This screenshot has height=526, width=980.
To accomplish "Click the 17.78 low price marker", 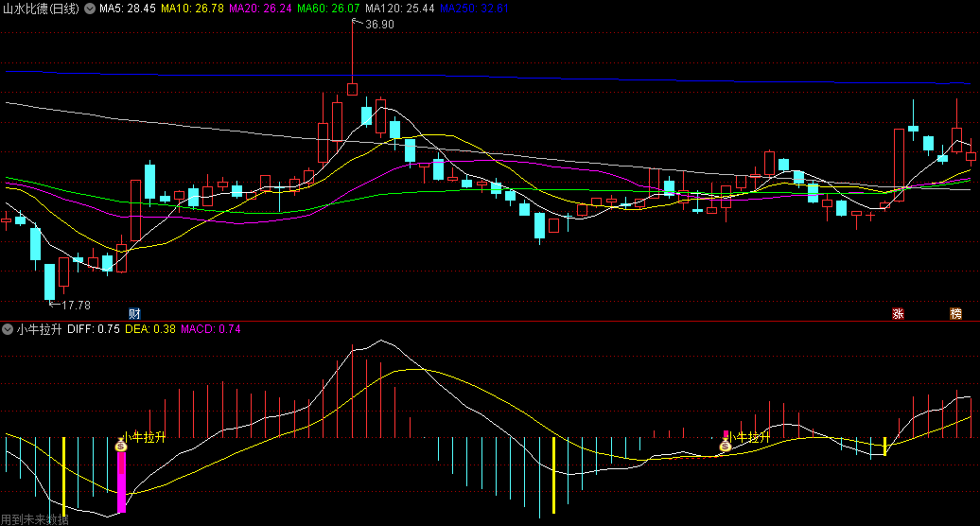I will 75,306.
